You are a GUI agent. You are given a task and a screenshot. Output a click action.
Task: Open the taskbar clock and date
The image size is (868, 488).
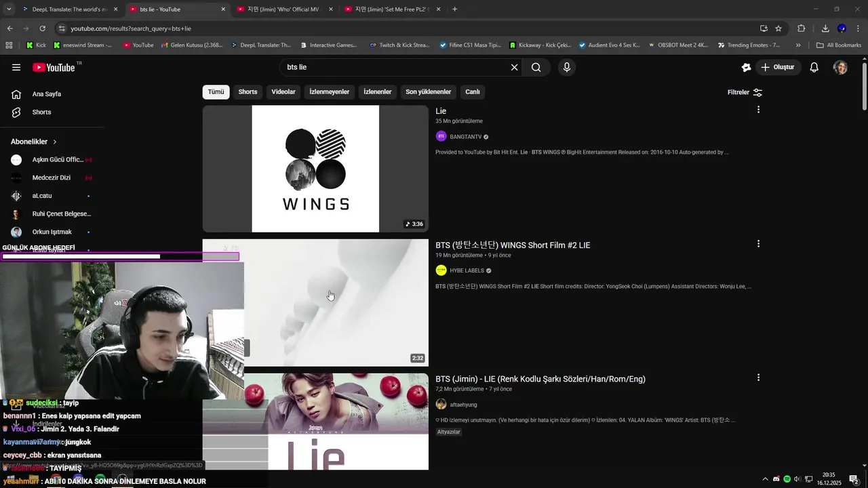(829, 479)
